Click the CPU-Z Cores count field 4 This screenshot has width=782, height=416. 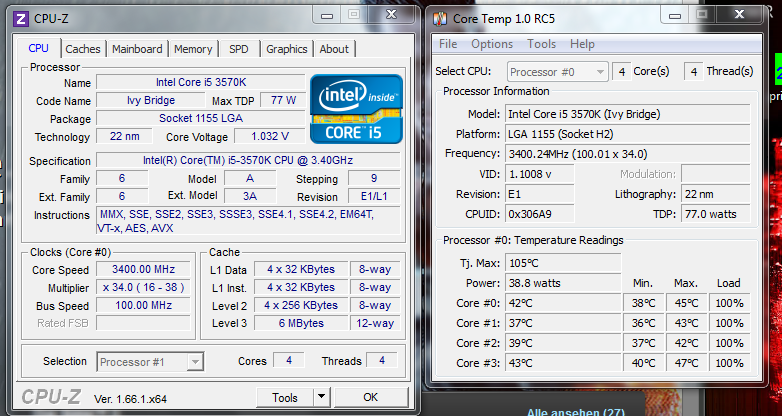289,360
